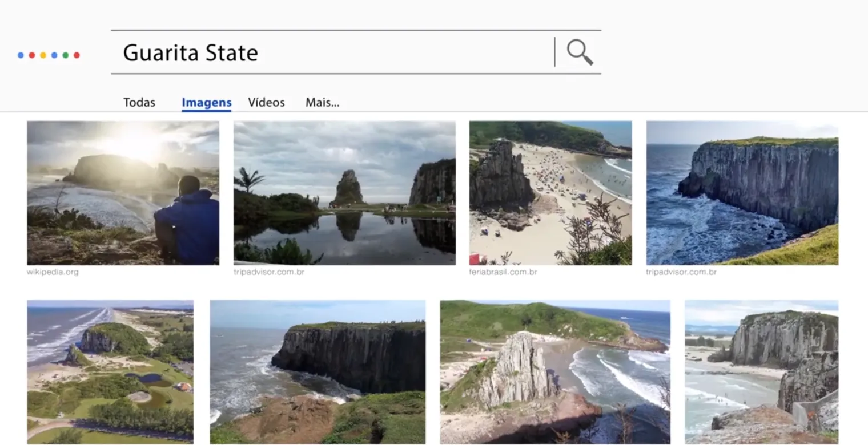Click tripadvisor.com.br link under lake photo
This screenshot has height=445, width=868.
(269, 272)
